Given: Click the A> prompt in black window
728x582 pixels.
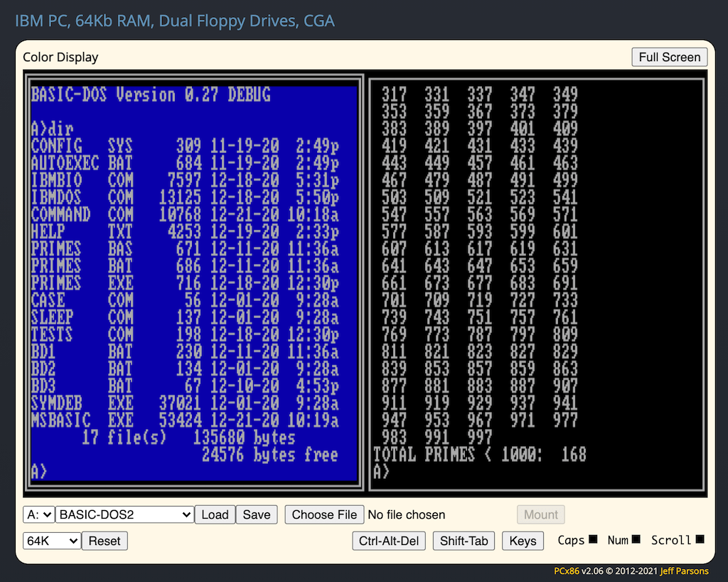Looking at the screenshot, I should pyautogui.click(x=381, y=472).
